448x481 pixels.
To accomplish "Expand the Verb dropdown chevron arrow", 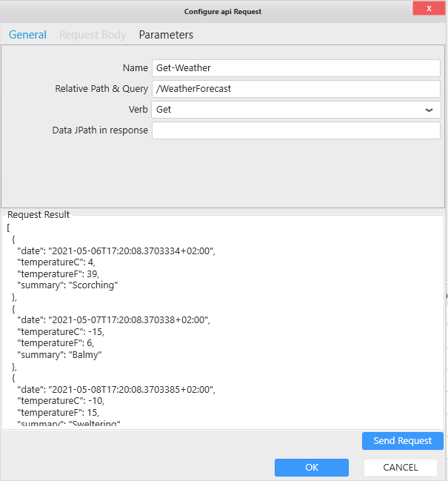I will pyautogui.click(x=429, y=110).
